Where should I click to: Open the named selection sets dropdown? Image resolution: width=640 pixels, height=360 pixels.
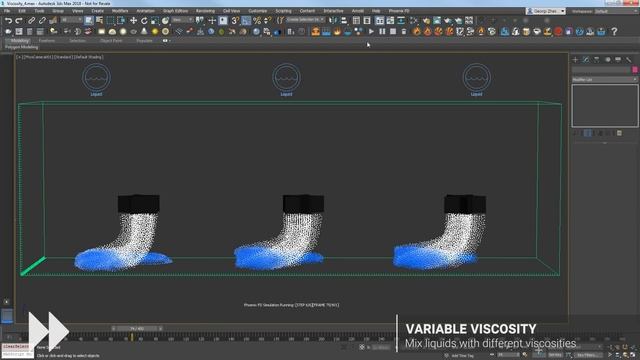[x=305, y=20]
